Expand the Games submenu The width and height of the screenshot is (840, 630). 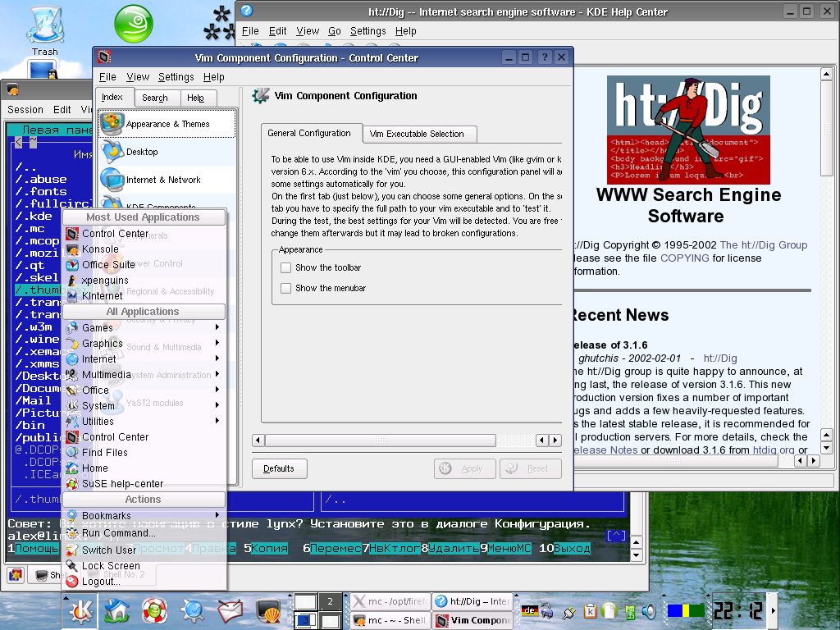click(144, 327)
